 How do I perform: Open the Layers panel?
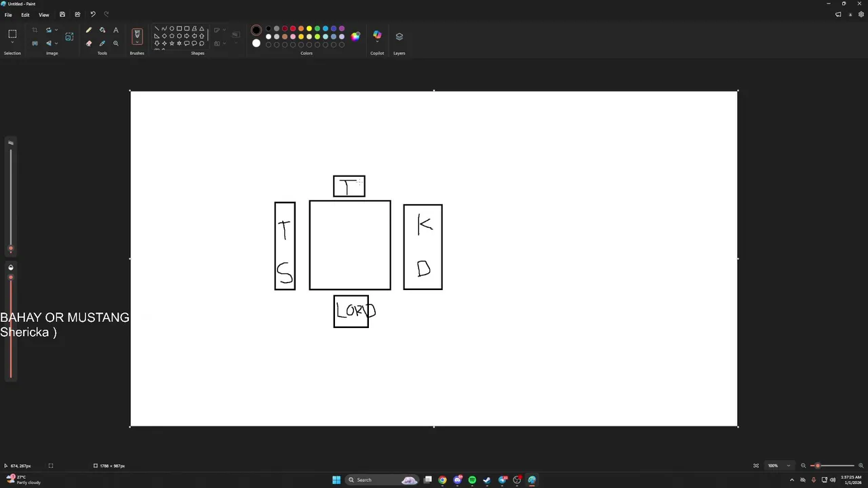(x=399, y=37)
